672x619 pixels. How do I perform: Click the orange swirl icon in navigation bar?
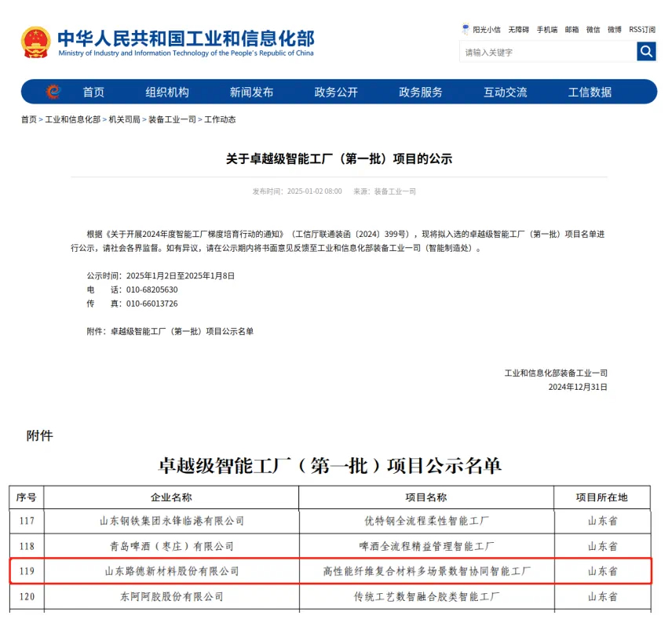pos(53,92)
